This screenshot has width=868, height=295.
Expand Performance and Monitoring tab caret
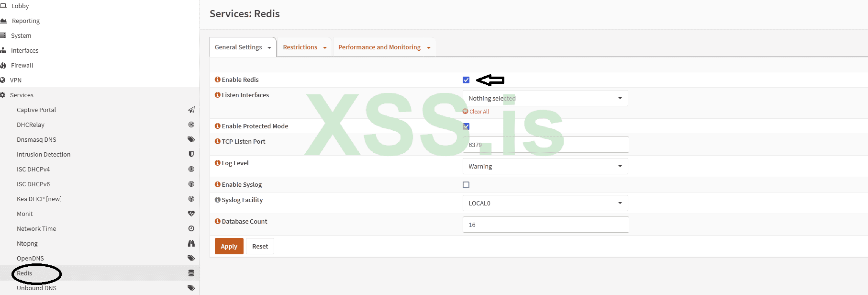pyautogui.click(x=429, y=48)
